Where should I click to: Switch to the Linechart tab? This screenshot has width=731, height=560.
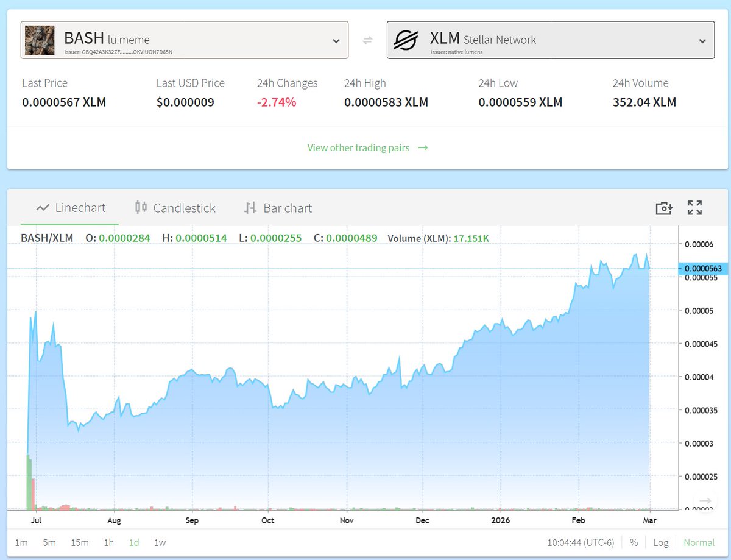tap(71, 208)
